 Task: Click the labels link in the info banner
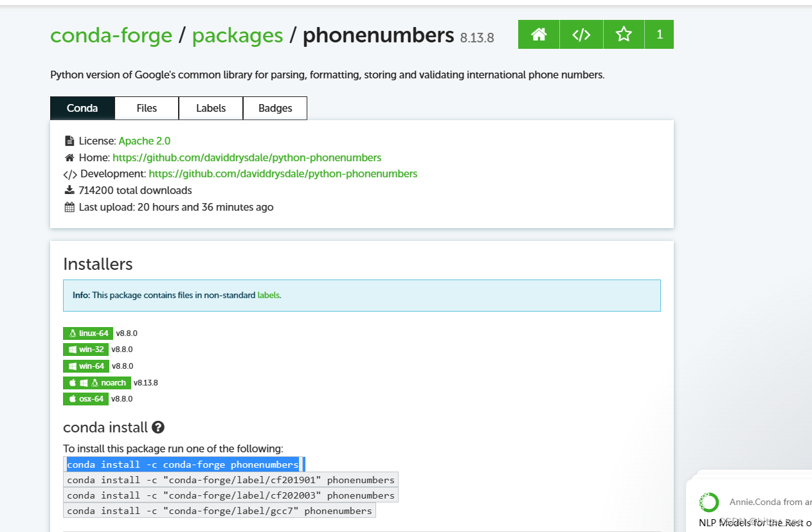pyautogui.click(x=269, y=295)
